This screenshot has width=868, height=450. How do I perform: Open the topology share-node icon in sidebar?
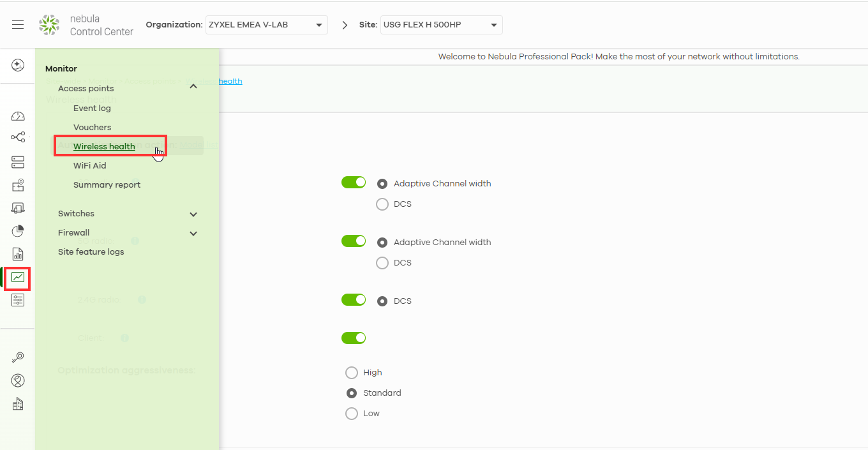coord(18,137)
